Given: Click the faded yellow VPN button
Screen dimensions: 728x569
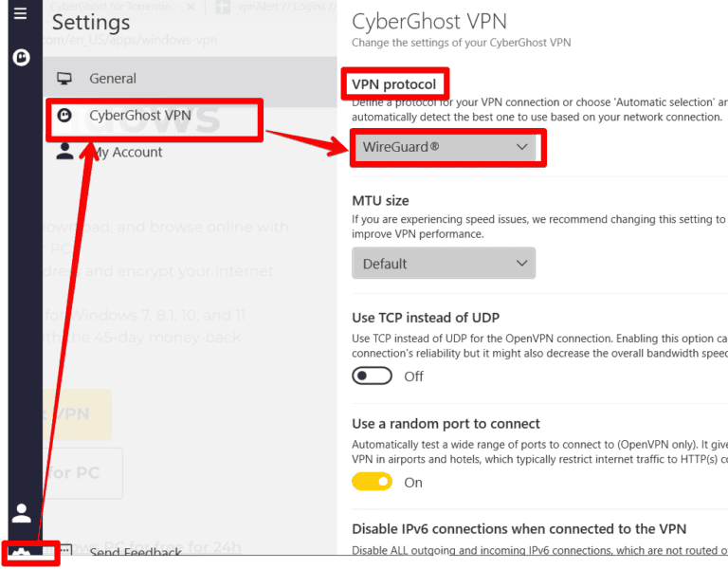Looking at the screenshot, I should [x=74, y=414].
